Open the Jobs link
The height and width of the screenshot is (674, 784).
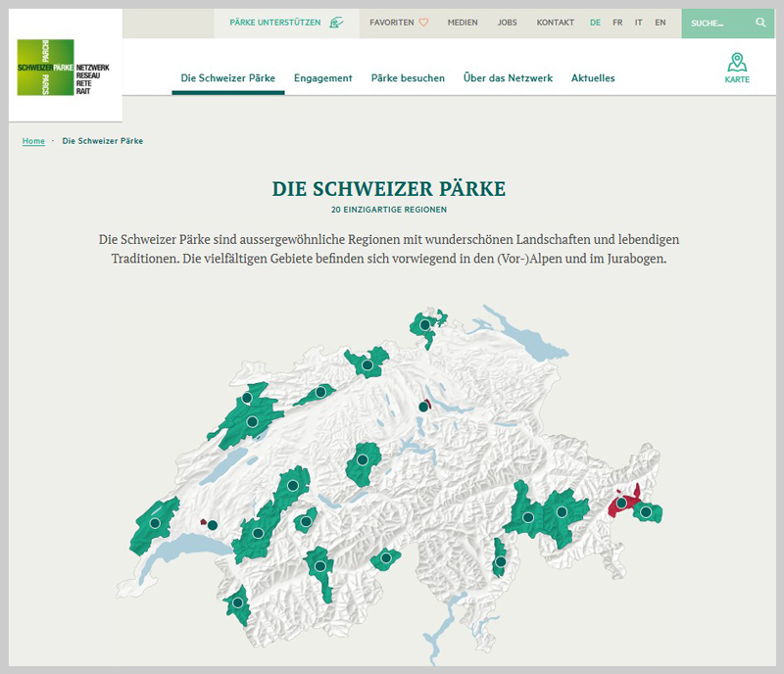pyautogui.click(x=507, y=23)
